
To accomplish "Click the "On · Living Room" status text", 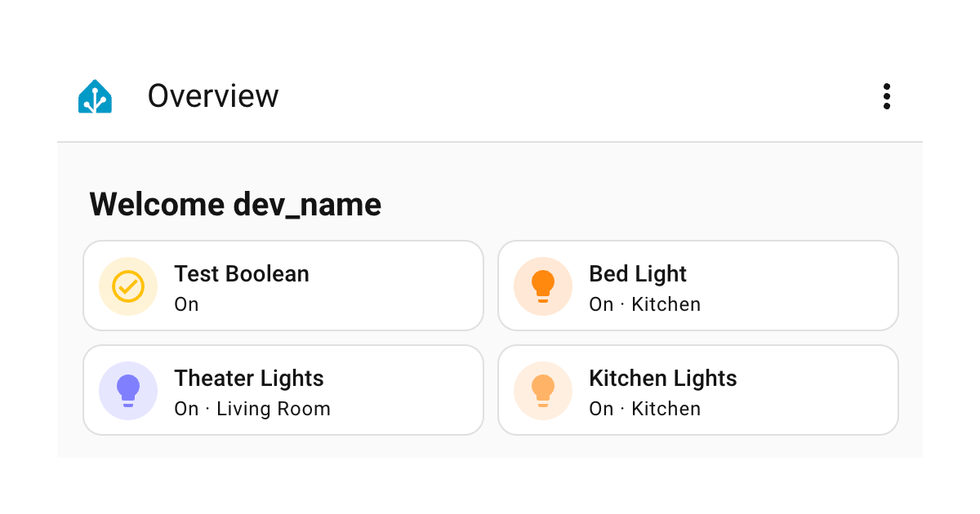I will [x=252, y=409].
